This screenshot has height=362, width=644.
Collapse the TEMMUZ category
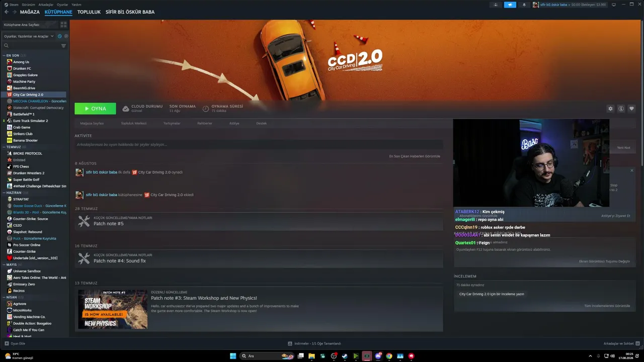[x=14, y=147]
